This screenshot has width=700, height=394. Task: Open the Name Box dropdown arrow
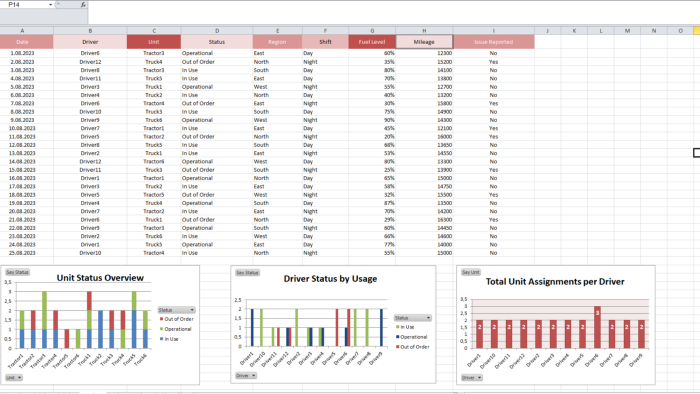tap(50, 4)
